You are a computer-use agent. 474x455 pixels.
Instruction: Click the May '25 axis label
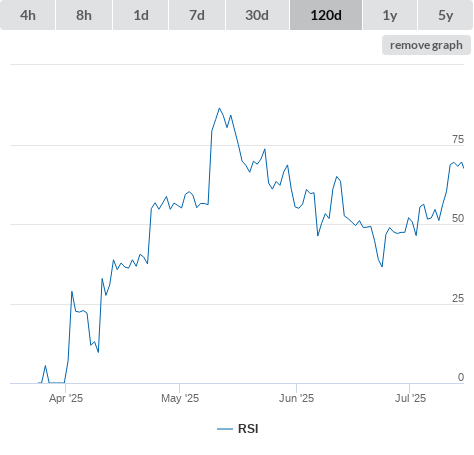pos(180,398)
